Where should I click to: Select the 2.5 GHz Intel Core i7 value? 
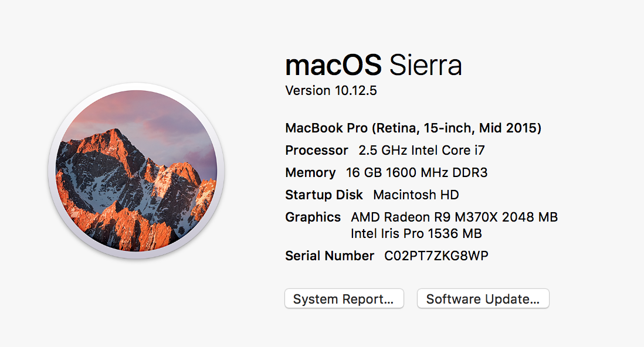click(x=421, y=150)
